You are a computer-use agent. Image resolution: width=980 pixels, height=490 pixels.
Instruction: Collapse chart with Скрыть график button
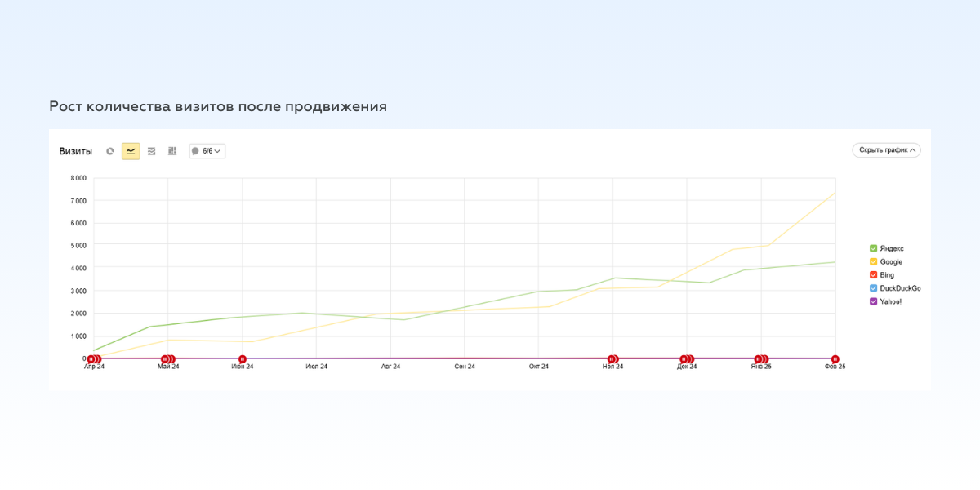tap(886, 150)
